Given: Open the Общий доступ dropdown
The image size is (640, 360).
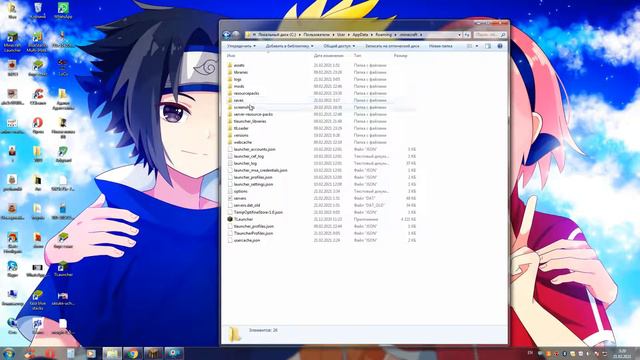Looking at the screenshot, I should click(339, 46).
